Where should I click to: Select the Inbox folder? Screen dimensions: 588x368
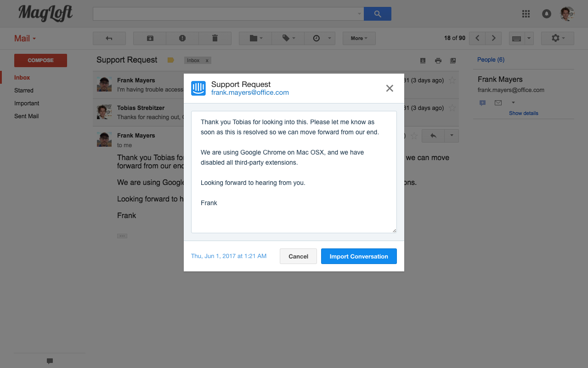click(22, 78)
